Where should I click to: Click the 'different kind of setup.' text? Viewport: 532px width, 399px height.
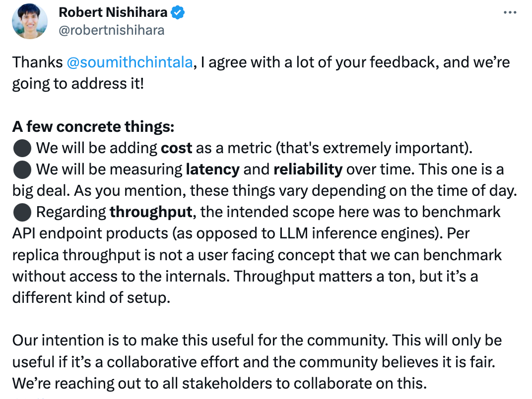(x=91, y=298)
